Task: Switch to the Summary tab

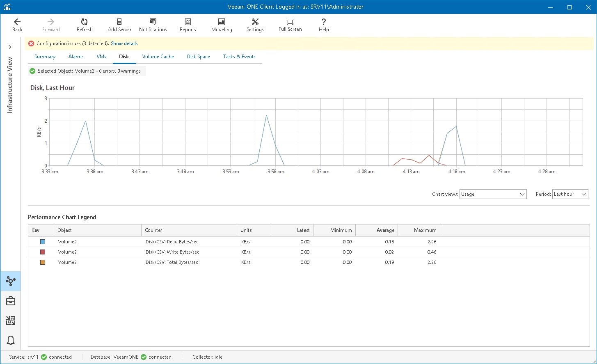Action: pos(45,57)
